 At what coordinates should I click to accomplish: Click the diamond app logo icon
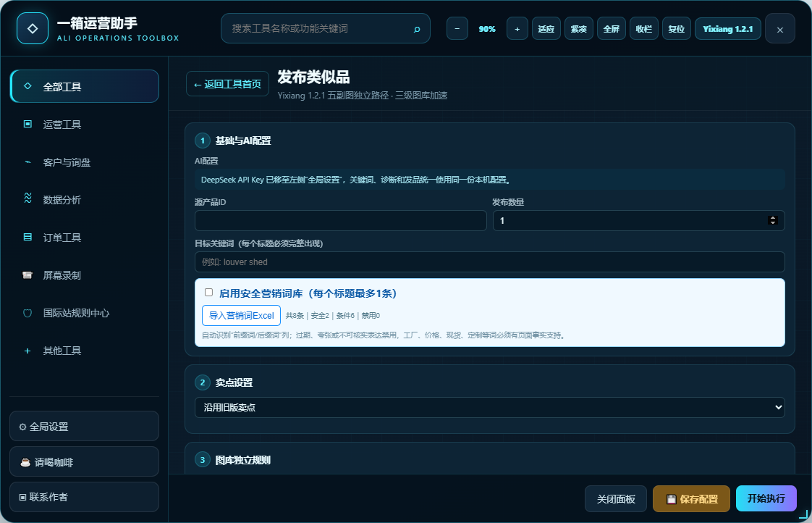(x=33, y=28)
